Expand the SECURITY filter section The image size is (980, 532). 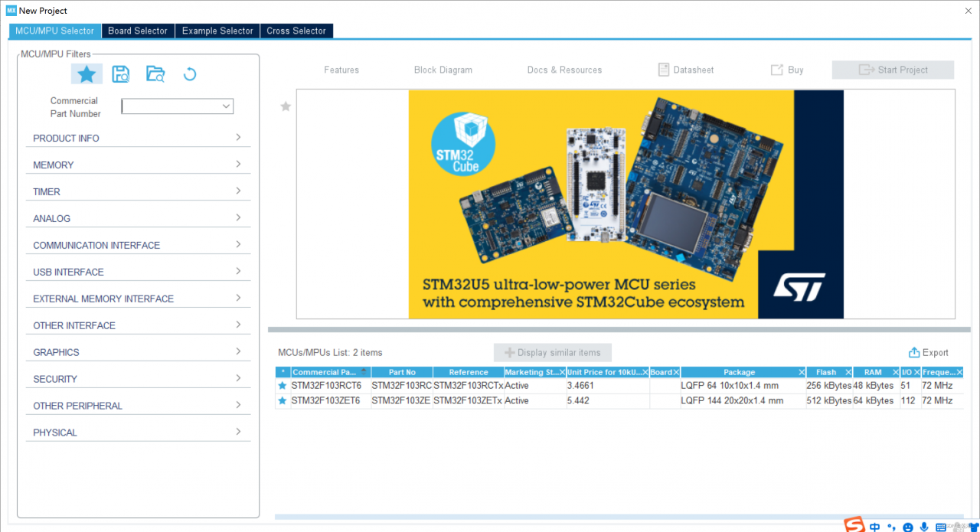click(138, 379)
